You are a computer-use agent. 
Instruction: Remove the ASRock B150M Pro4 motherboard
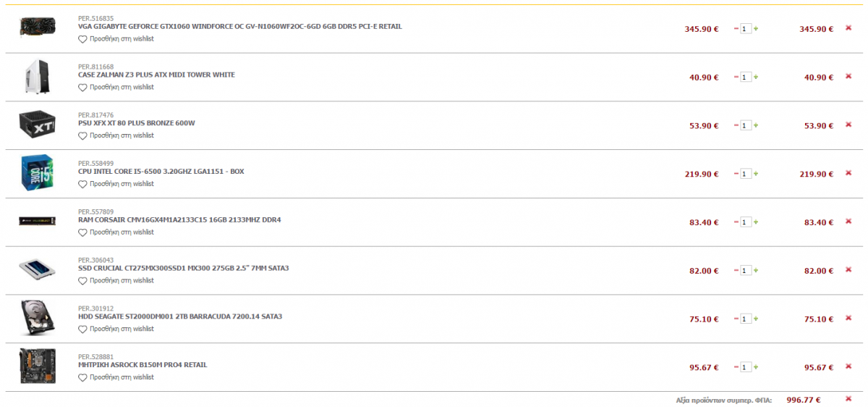tap(848, 367)
